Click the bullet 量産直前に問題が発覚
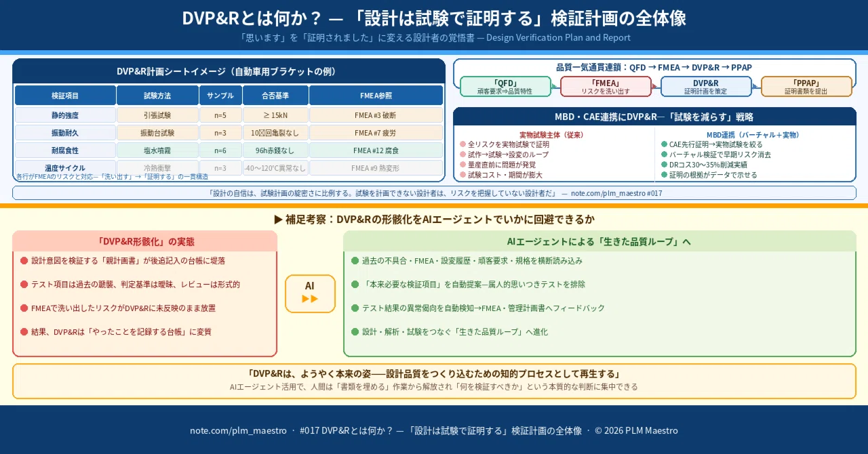The height and width of the screenshot is (454, 868). coord(497,165)
